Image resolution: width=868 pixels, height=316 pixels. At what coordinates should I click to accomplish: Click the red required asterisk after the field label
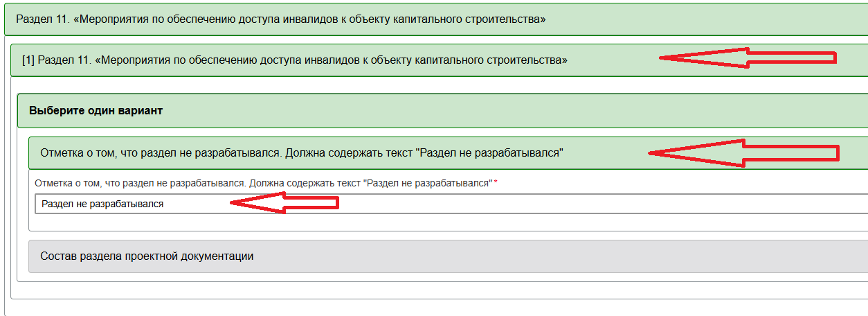(496, 183)
